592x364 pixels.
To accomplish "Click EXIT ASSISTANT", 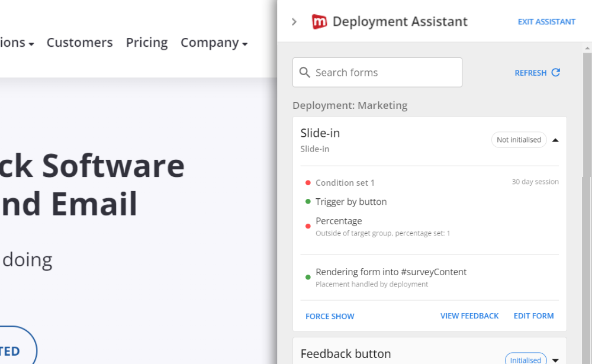I will point(546,21).
